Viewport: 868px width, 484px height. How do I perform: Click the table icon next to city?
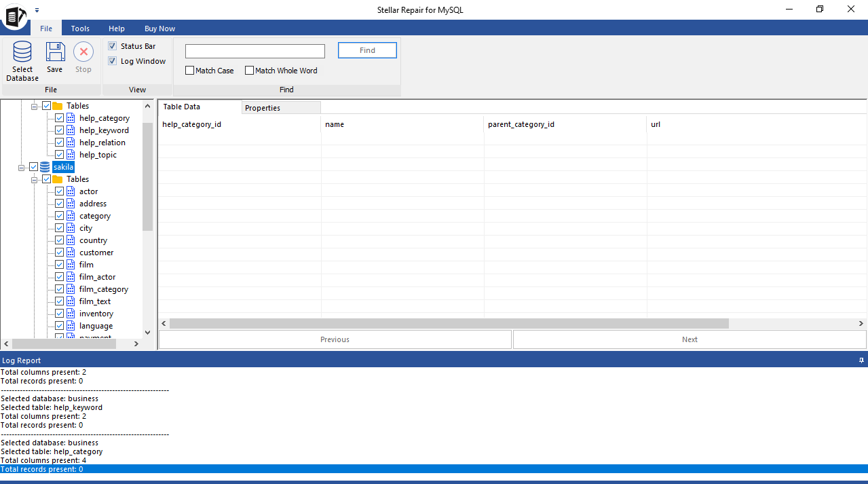[71, 228]
